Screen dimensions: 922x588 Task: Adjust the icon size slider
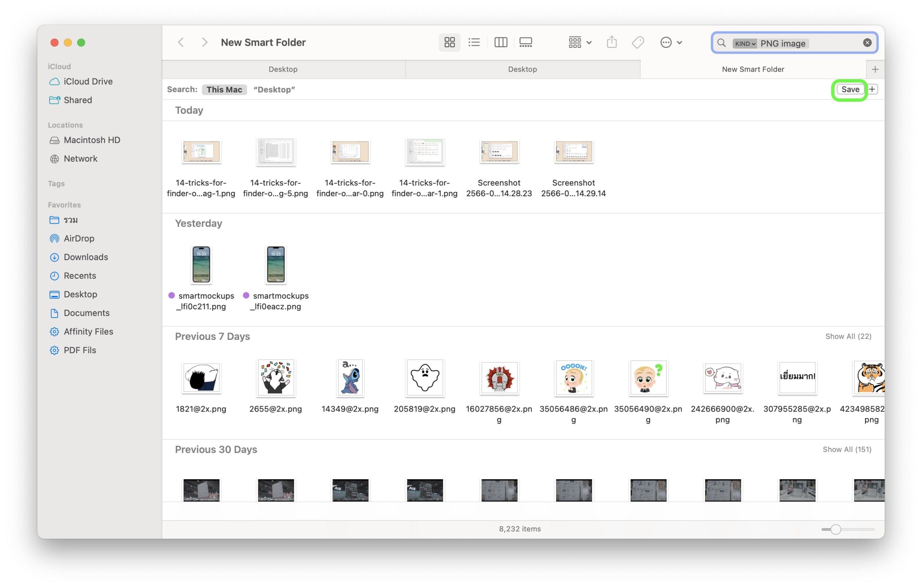(x=836, y=529)
